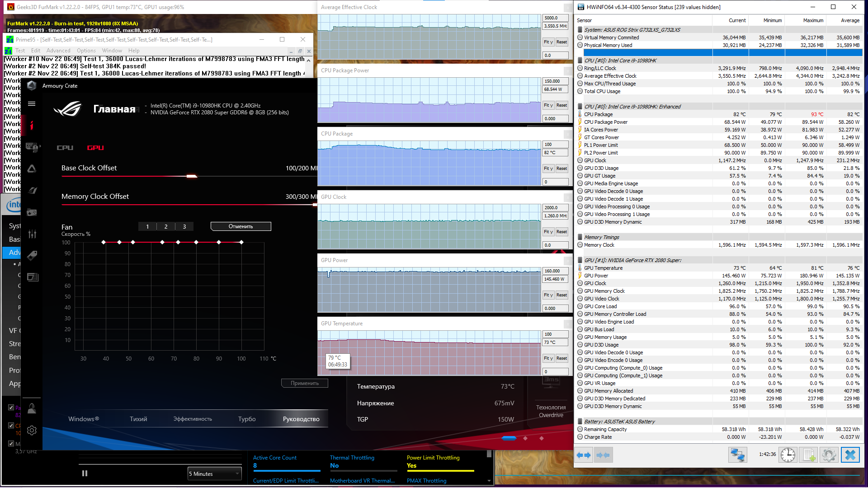Select fan profile 3
Viewport: 868px width, 488px height.
pos(184,226)
